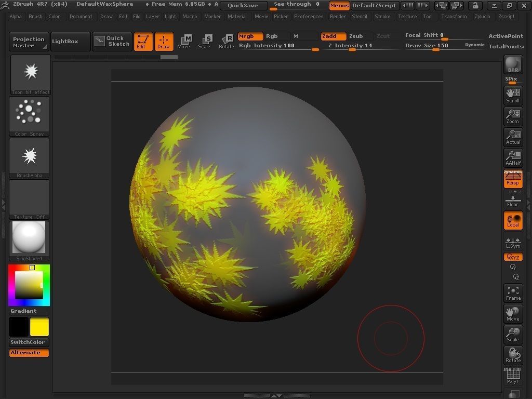Select the Actual size icon
This screenshot has width=532, height=399.
tap(513, 136)
